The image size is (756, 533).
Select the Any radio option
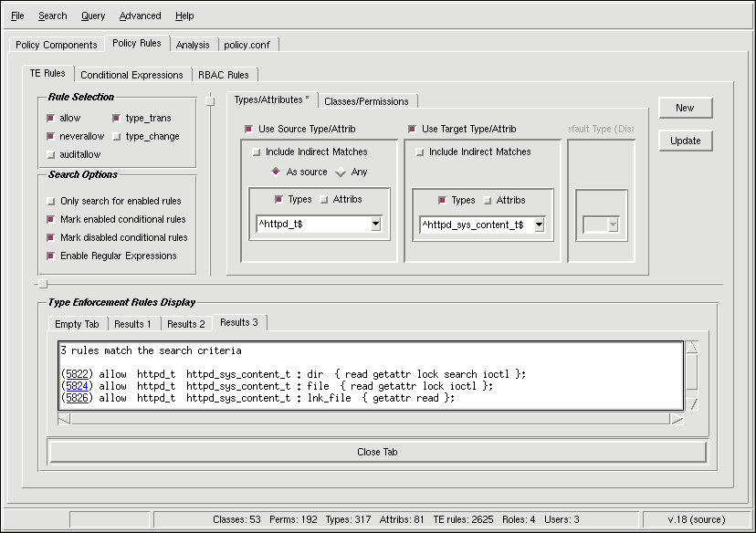341,172
